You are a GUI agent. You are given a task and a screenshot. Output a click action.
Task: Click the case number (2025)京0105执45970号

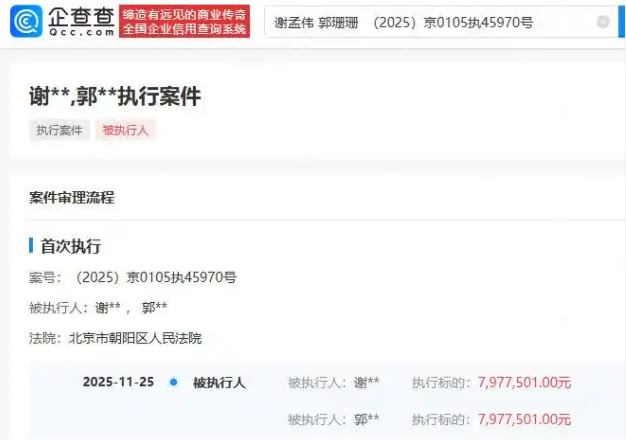[156, 277]
